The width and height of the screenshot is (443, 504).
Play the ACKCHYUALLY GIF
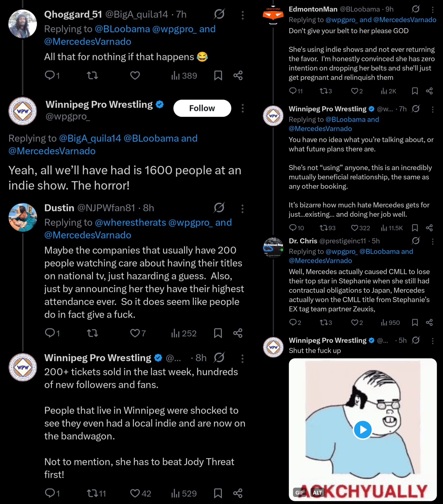[362, 430]
